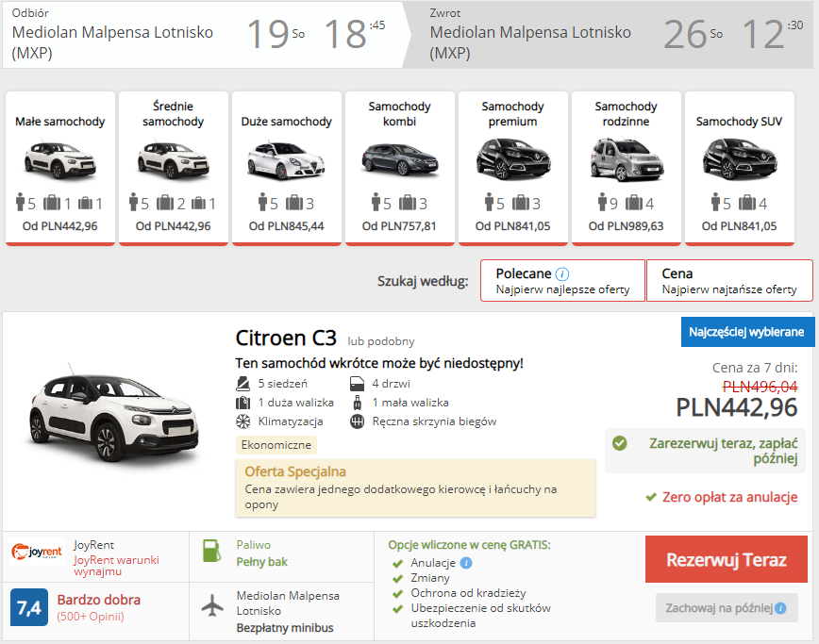Open JoyRent warunki wynajmu link
819x644 pixels.
(x=116, y=566)
